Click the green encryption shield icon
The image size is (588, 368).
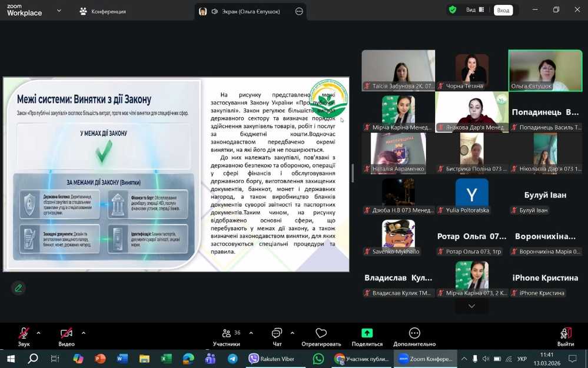pyautogui.click(x=452, y=10)
